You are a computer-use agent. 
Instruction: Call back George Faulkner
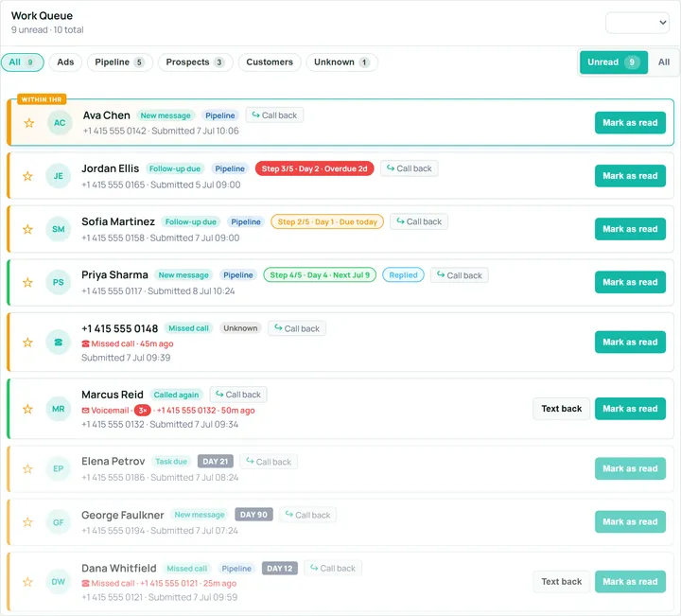point(308,515)
